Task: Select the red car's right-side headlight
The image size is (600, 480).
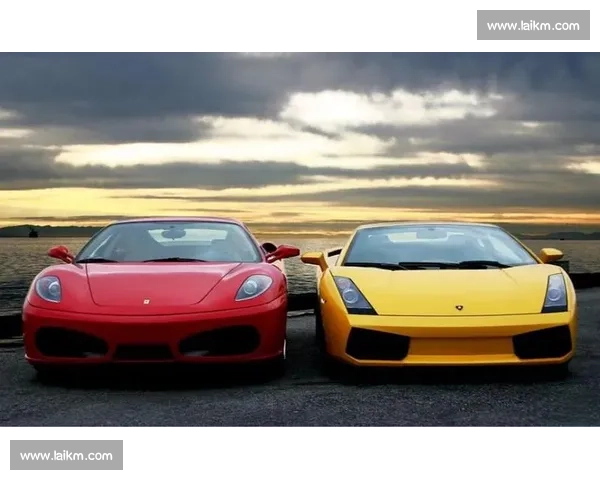Action: (253, 287)
